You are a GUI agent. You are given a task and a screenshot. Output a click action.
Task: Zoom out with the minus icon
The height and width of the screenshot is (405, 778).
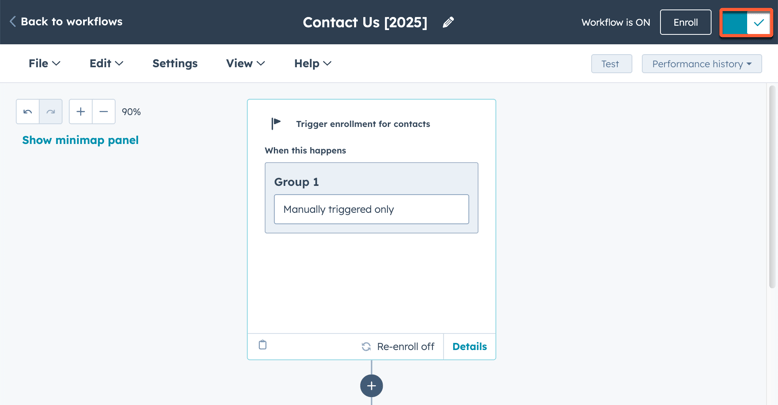(104, 112)
